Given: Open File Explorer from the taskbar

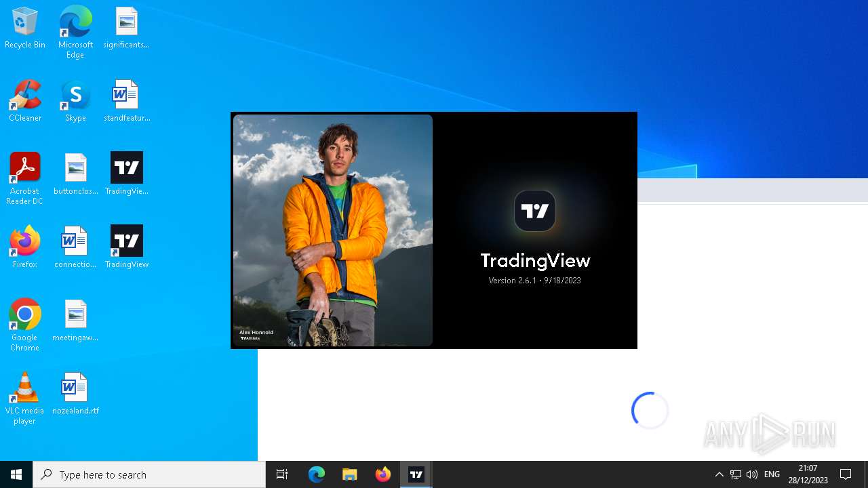Looking at the screenshot, I should point(350,474).
